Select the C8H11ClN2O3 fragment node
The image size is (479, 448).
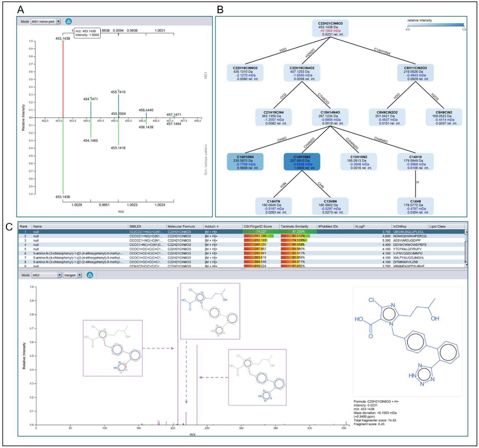click(x=415, y=73)
